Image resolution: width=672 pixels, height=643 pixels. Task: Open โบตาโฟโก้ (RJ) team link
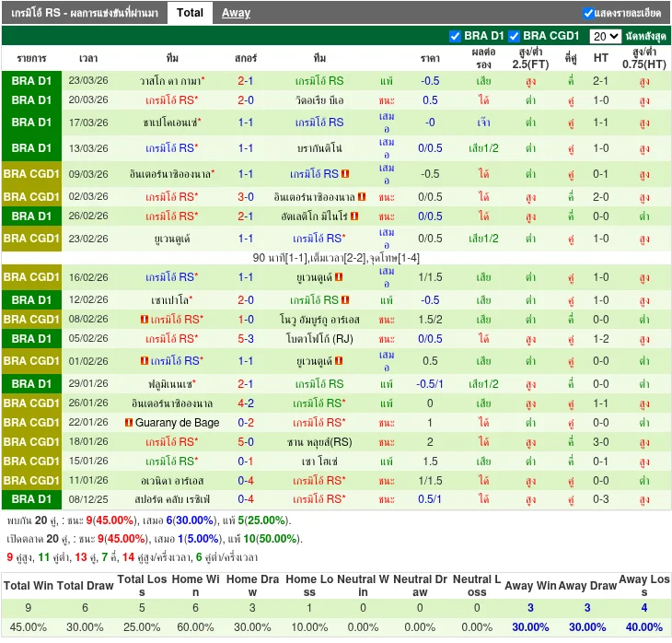point(319,339)
